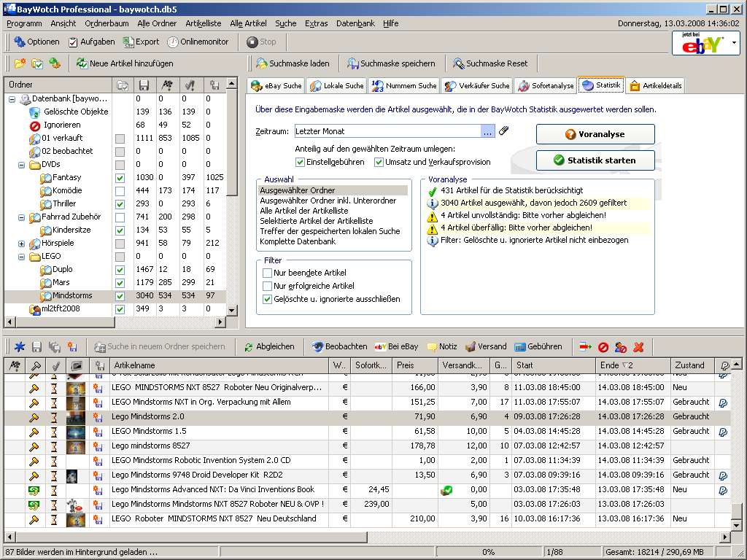Click the PayPal icon in the LEGO Mindstorms 1.5 row
The image size is (747, 560).
click(723, 432)
